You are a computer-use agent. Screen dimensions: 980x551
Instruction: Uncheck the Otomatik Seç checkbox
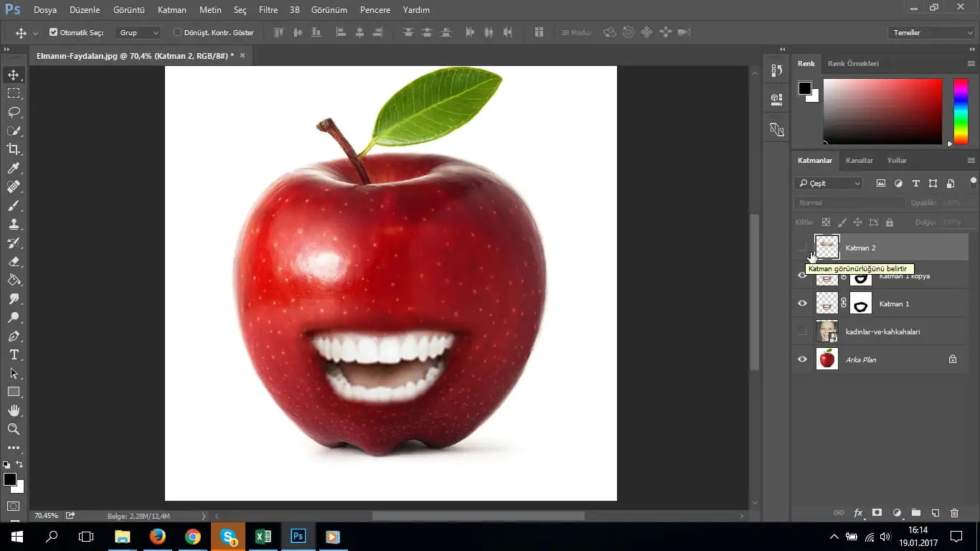pyautogui.click(x=53, y=32)
